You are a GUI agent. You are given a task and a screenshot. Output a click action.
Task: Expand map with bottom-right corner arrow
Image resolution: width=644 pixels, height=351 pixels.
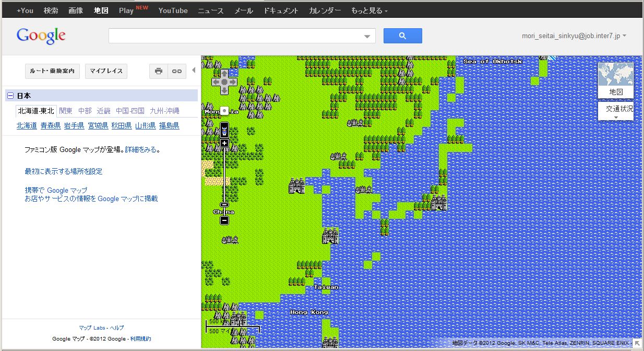tap(637, 343)
